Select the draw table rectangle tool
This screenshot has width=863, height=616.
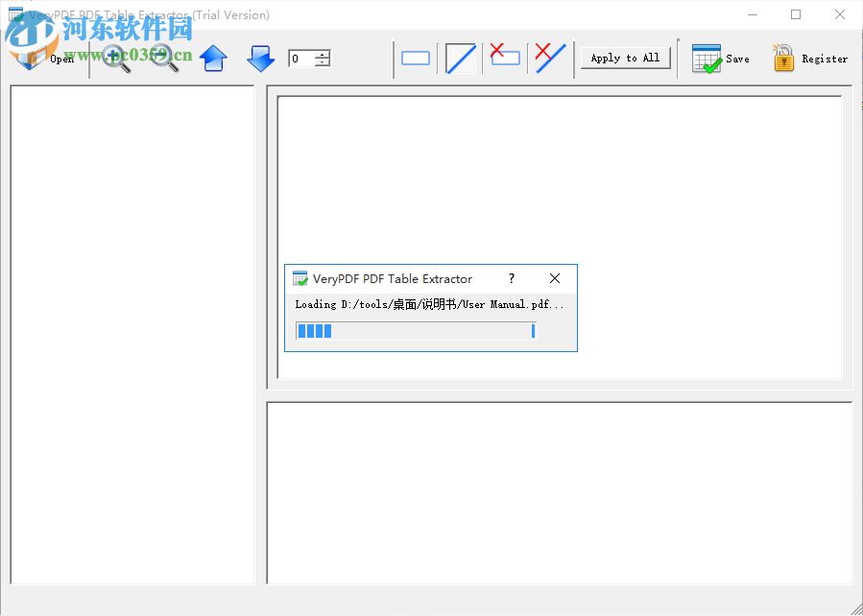point(416,58)
